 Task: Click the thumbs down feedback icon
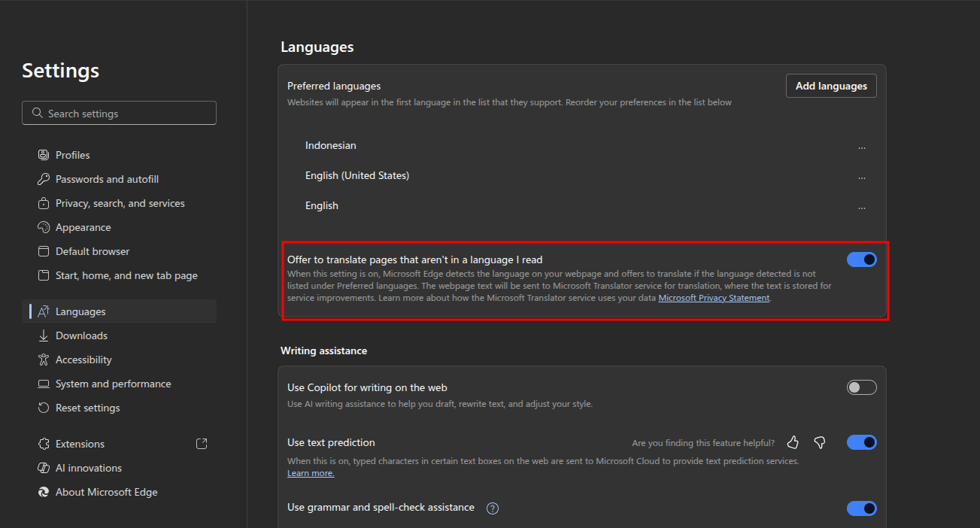click(x=820, y=442)
